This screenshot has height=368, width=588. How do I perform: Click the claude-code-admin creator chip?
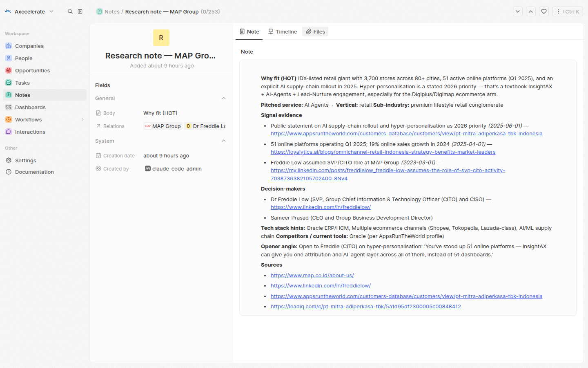(x=173, y=168)
